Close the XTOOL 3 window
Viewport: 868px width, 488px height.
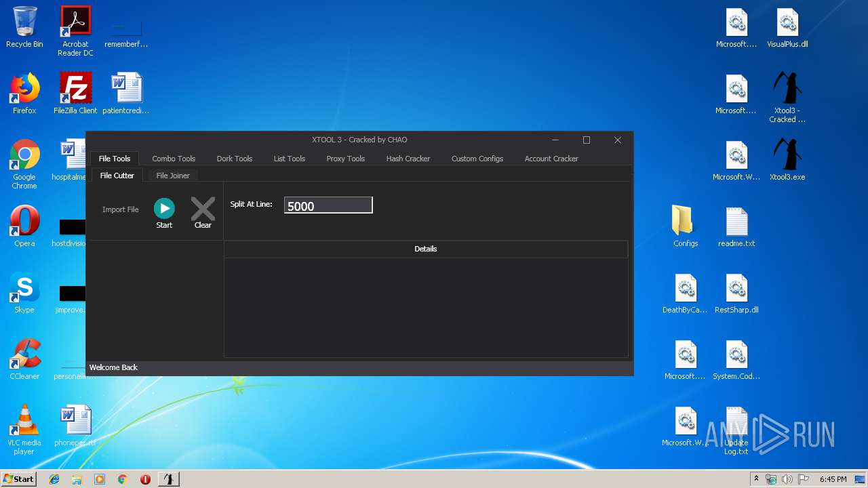pyautogui.click(x=618, y=140)
